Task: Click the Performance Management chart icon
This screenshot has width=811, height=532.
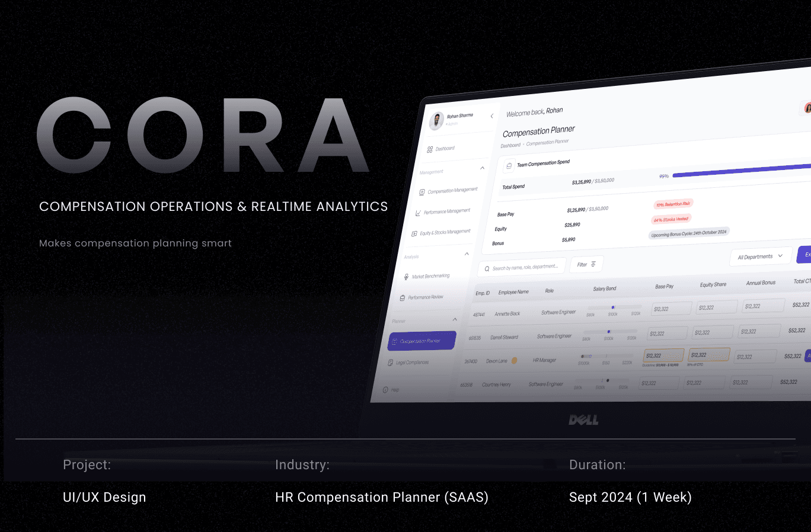Action: coord(418,213)
